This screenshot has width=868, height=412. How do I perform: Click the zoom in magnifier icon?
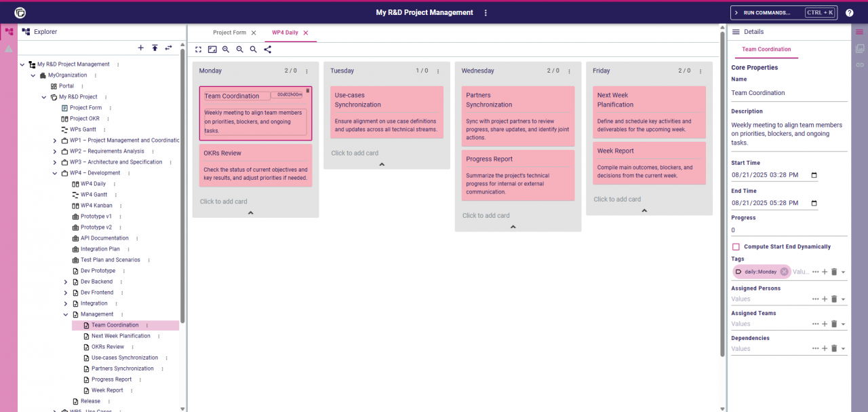pos(226,50)
